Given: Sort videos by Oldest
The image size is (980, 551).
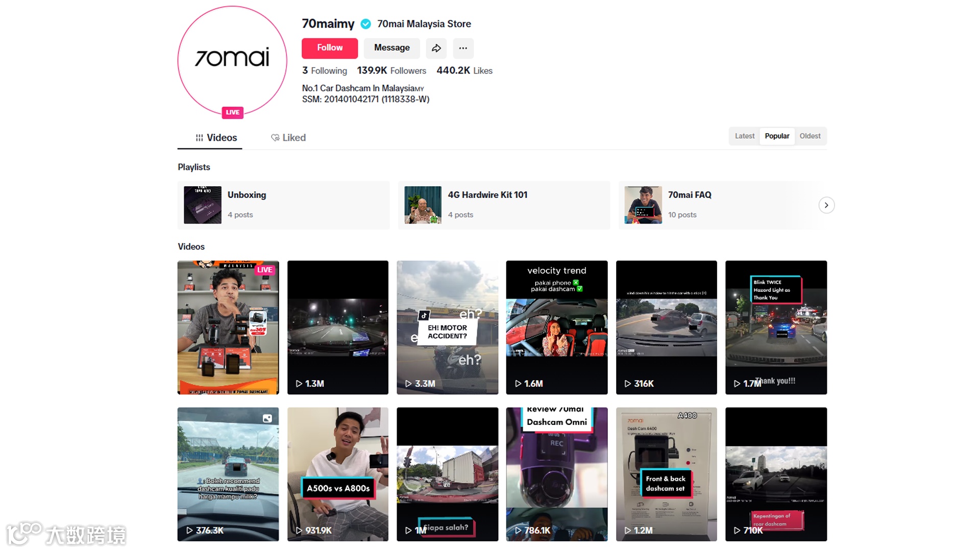Looking at the screenshot, I should 810,136.
